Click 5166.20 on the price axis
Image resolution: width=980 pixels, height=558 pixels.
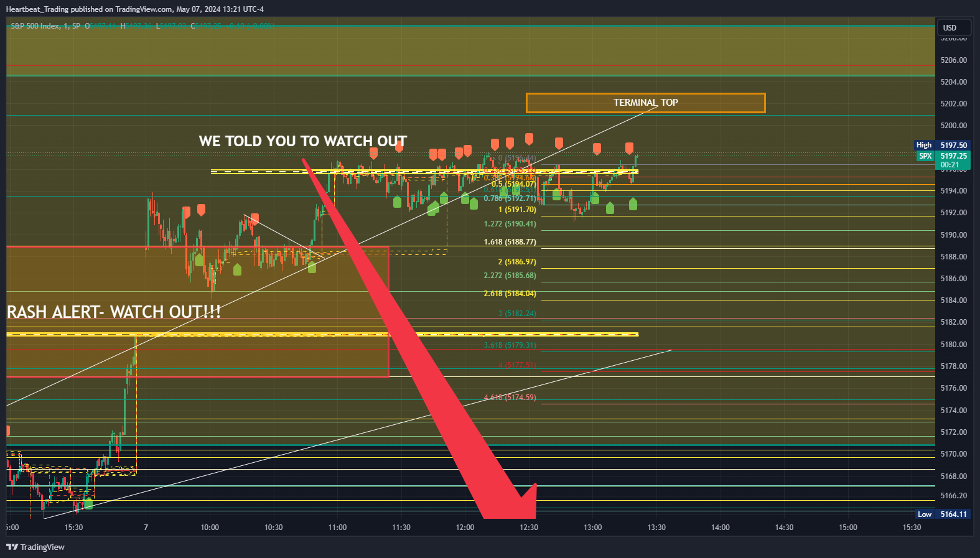tap(954, 496)
